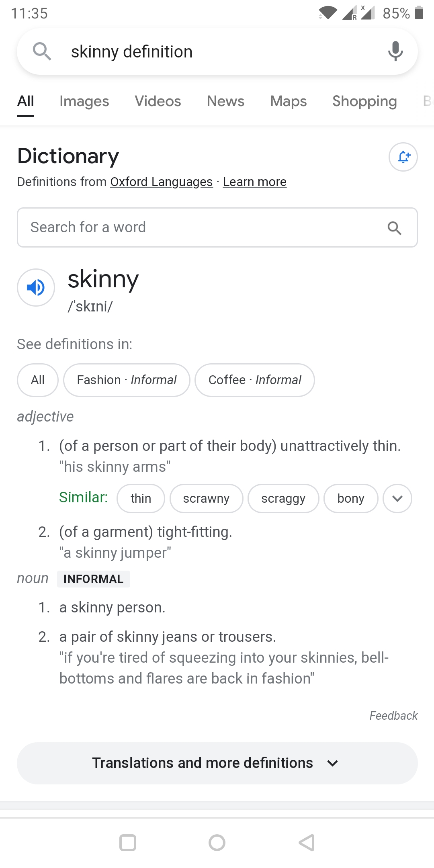Select the All definitions filter chip
Screen dimensions: 434x868
pyautogui.click(x=38, y=380)
